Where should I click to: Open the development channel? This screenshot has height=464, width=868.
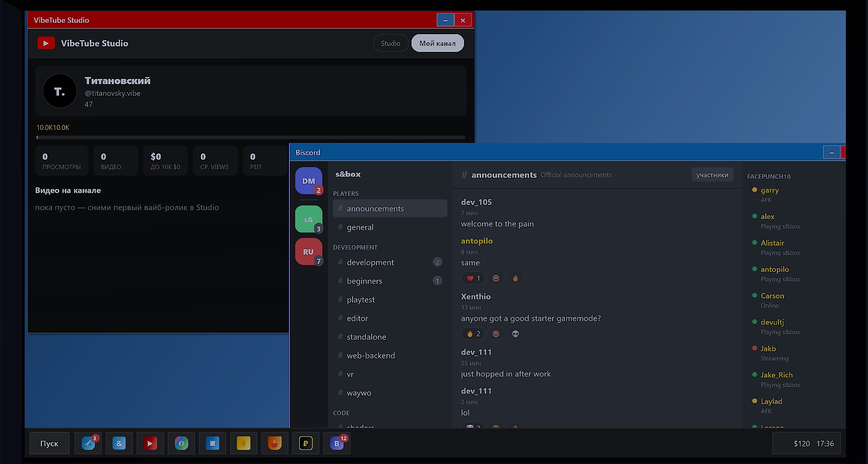coord(390,262)
